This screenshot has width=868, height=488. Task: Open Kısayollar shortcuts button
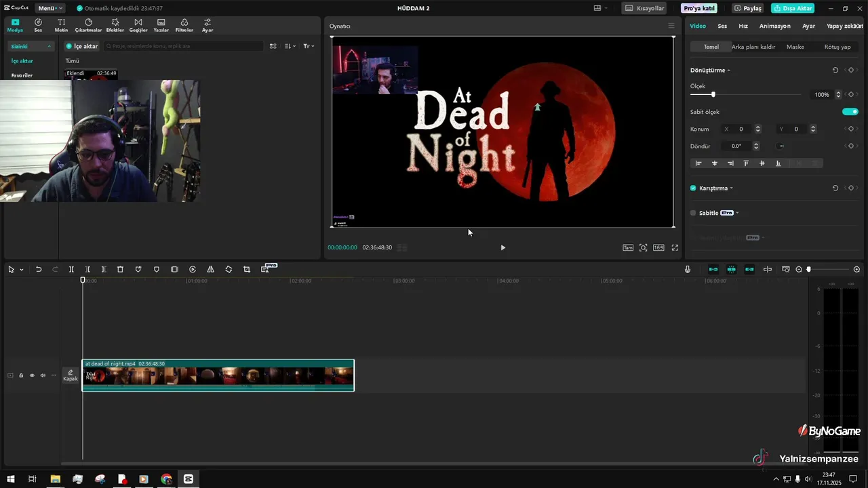pyautogui.click(x=644, y=8)
